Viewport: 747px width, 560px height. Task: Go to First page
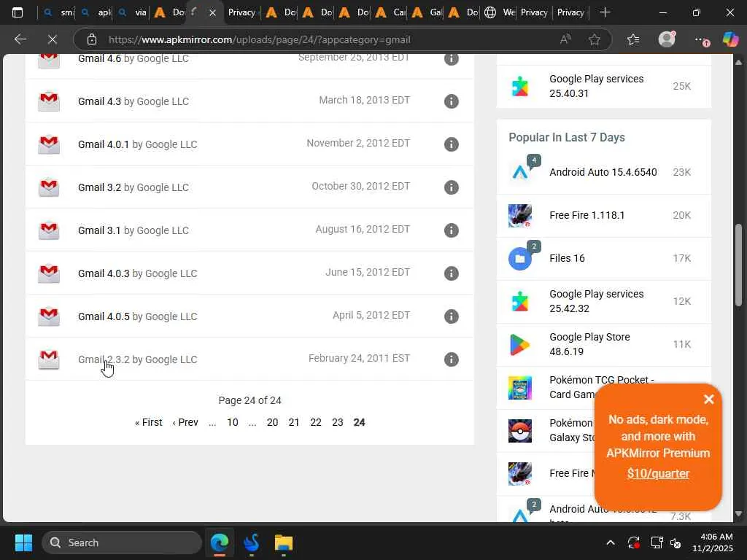pyautogui.click(x=149, y=422)
